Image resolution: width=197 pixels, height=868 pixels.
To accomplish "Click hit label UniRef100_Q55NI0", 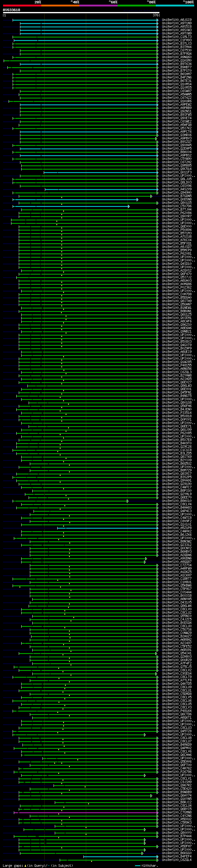I will pos(177,616).
